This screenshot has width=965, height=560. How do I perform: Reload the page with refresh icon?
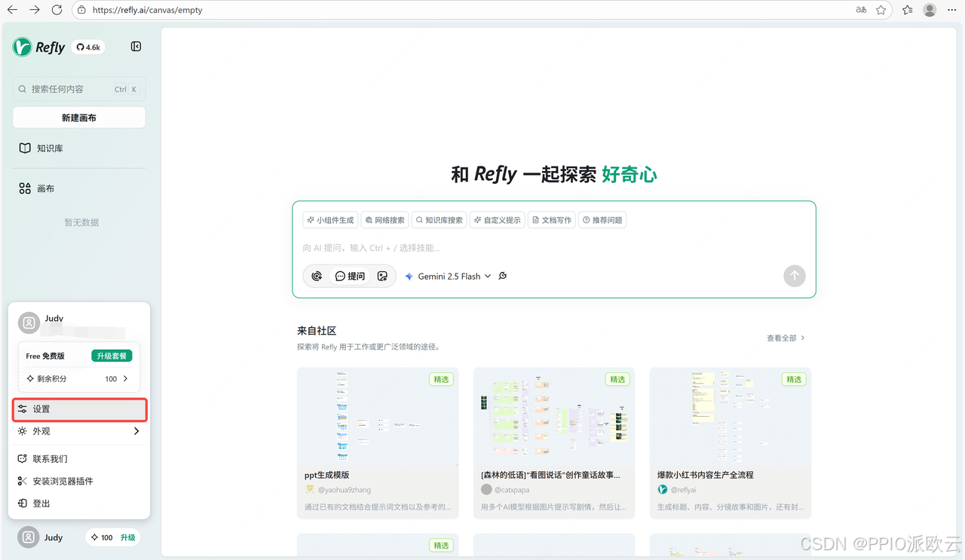pos(57,10)
